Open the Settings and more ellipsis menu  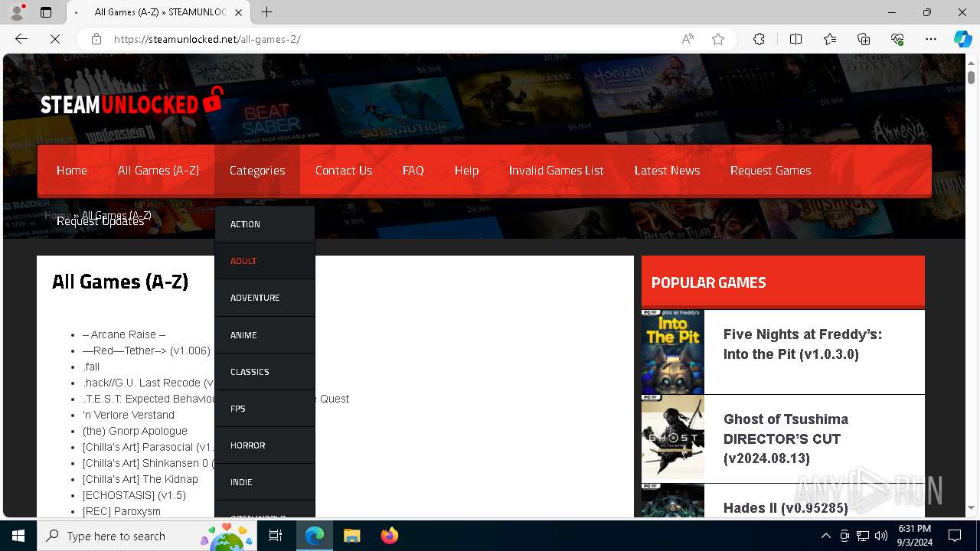click(931, 39)
